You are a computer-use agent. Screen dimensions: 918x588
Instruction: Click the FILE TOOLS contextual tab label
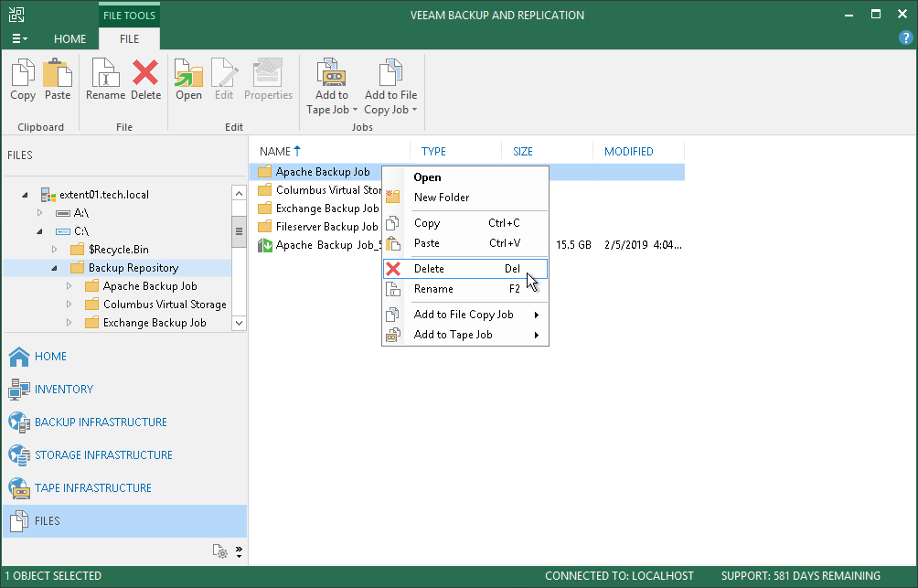130,16
